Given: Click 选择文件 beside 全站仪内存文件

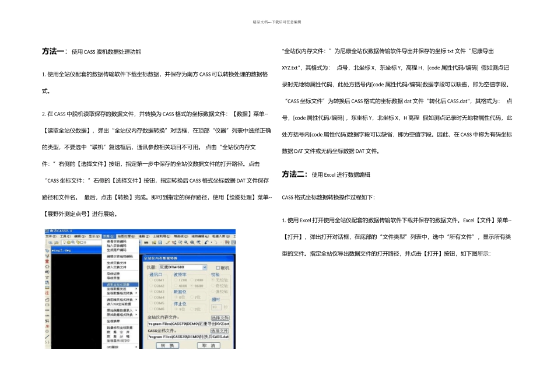Looking at the screenshot, I should (220, 318).
